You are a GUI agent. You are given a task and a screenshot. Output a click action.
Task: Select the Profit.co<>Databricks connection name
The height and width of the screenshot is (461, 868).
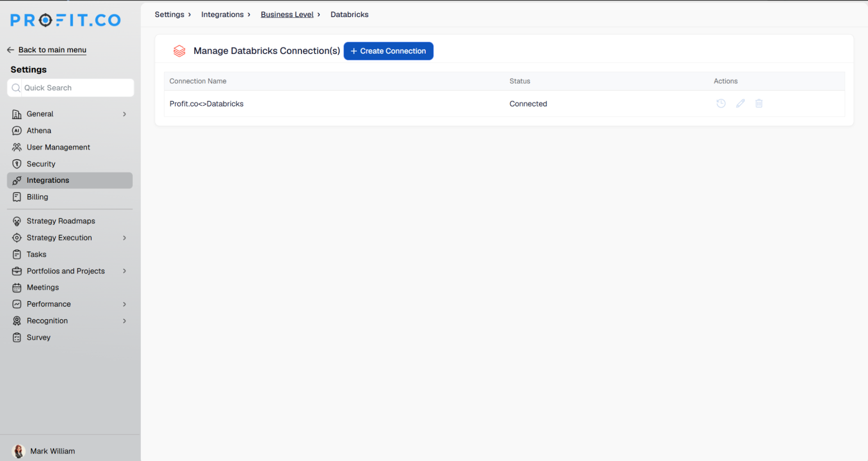(206, 104)
